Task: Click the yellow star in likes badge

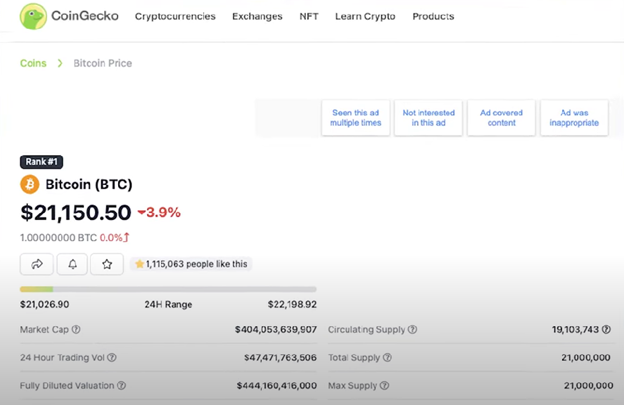Action: (139, 264)
